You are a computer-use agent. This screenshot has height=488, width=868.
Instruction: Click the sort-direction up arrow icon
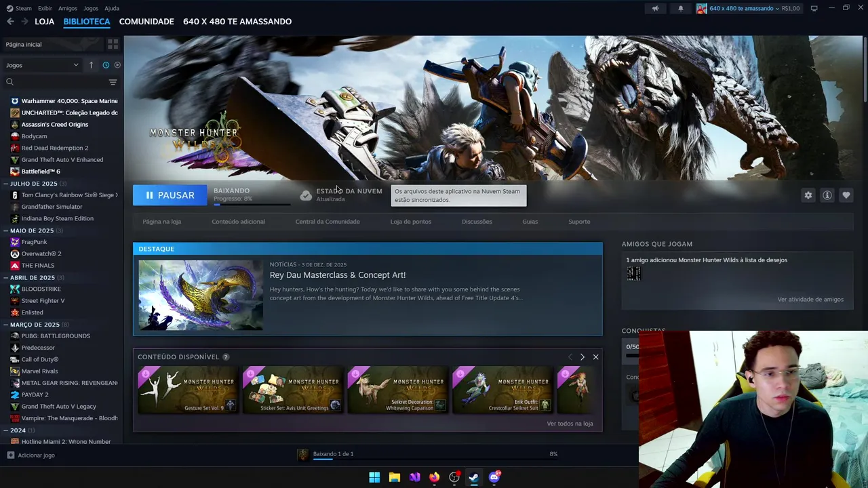pyautogui.click(x=91, y=65)
